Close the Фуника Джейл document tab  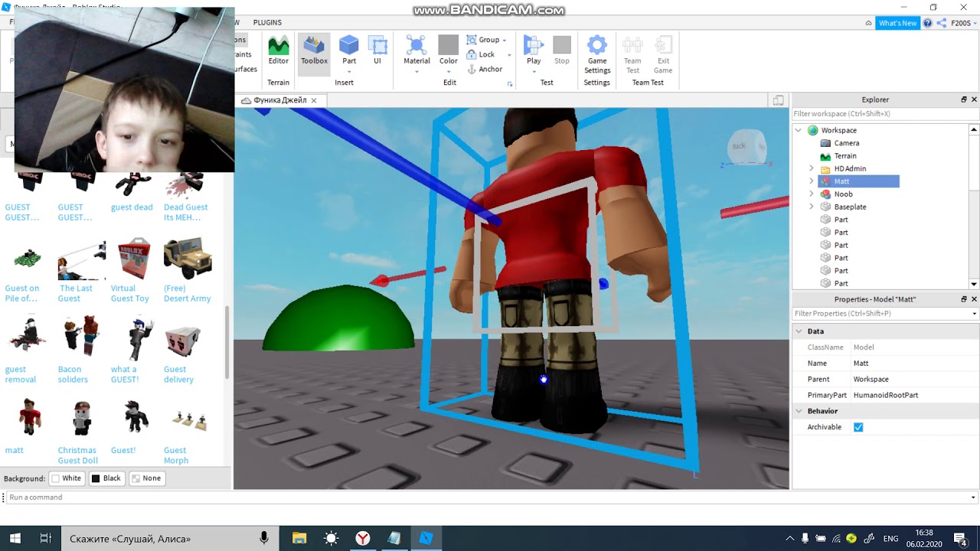point(313,100)
